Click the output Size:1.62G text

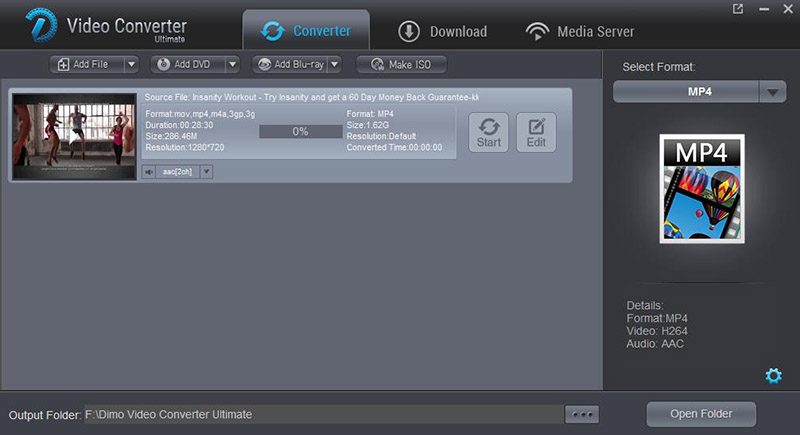(x=367, y=125)
